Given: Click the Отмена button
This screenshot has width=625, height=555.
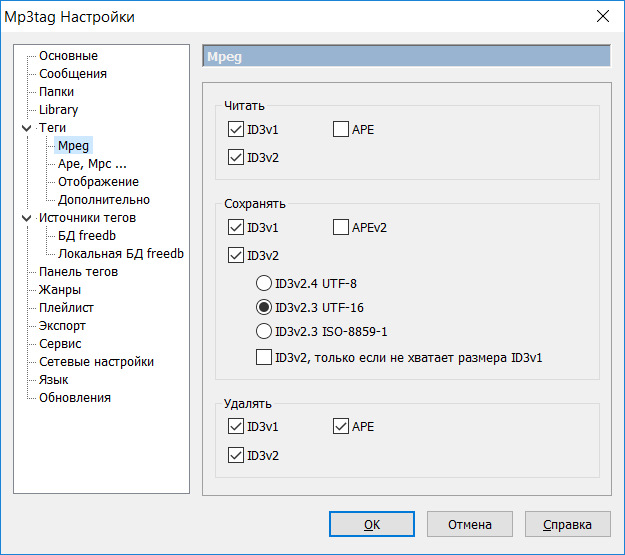Looking at the screenshot, I should [470, 524].
